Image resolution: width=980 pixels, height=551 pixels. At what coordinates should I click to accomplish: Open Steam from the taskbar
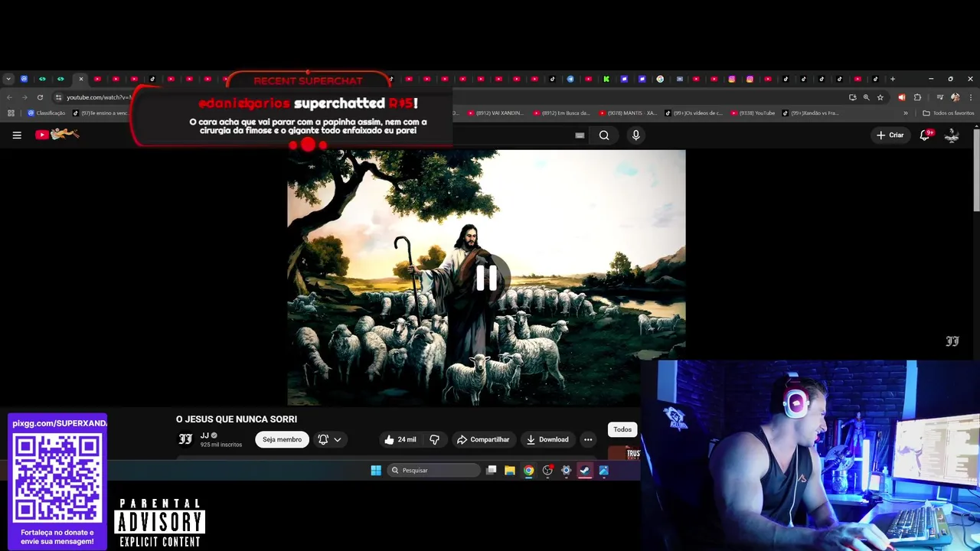pos(585,471)
